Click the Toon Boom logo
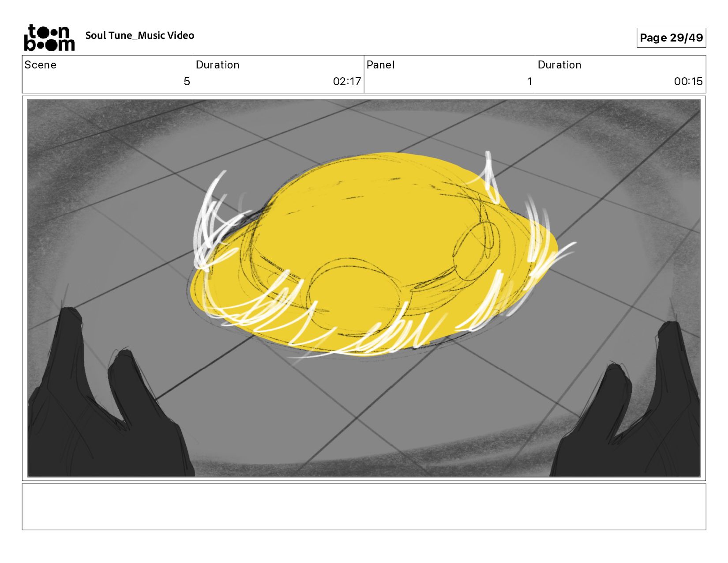Screen dimensions: 728x563 pos(49,38)
